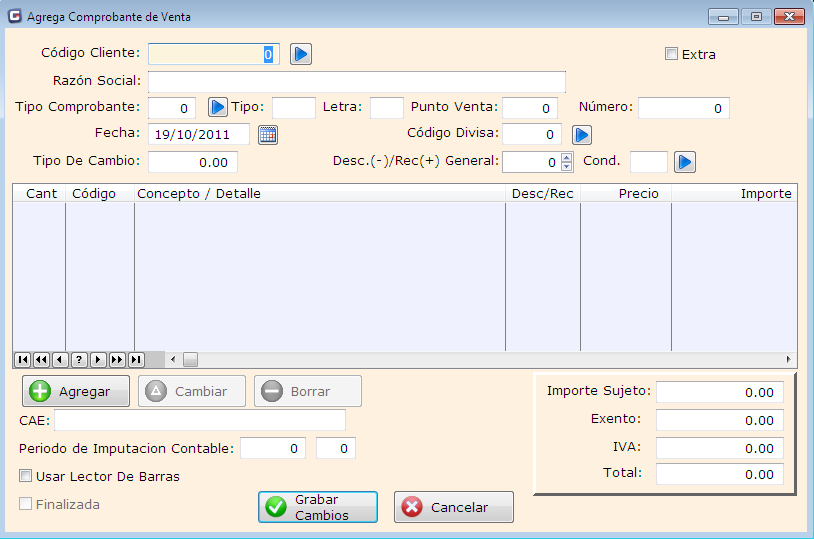Open the Cond. lookup arrow button
814x539 pixels.
pos(684,161)
